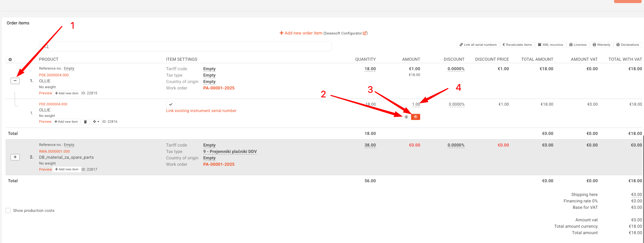The height and width of the screenshot is (243, 644).
Task: Open Link existing instrument serial number
Action: coord(201,111)
